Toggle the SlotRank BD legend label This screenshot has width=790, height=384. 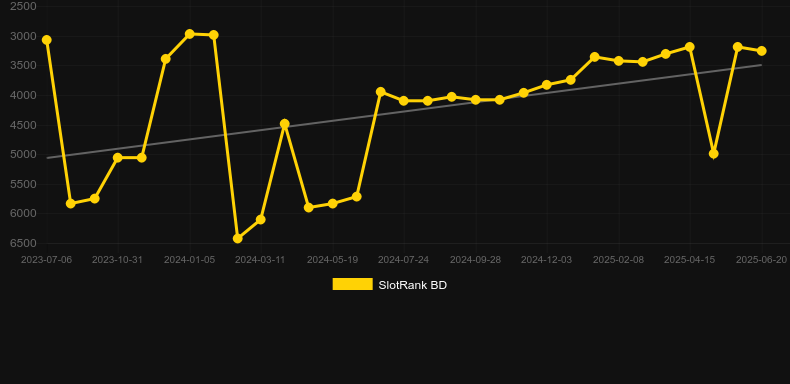pos(412,285)
